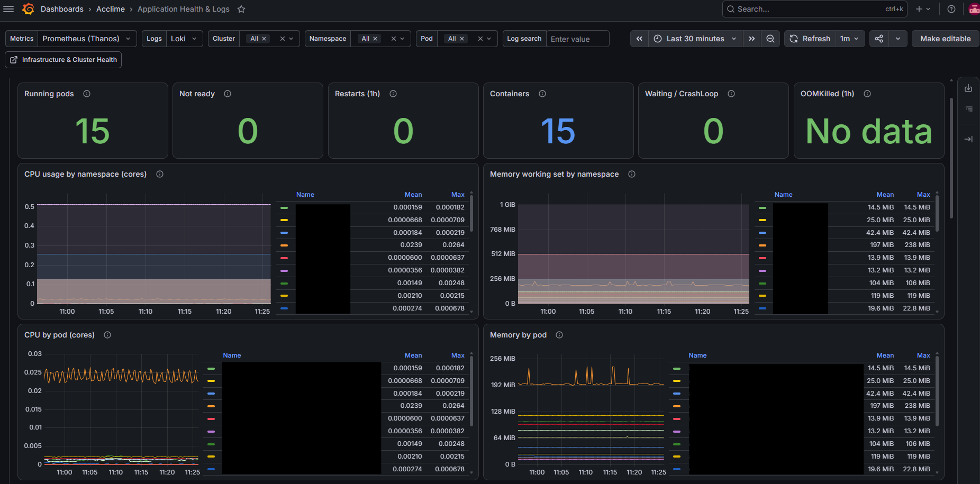Expand the Pod filter chevron

point(489,39)
